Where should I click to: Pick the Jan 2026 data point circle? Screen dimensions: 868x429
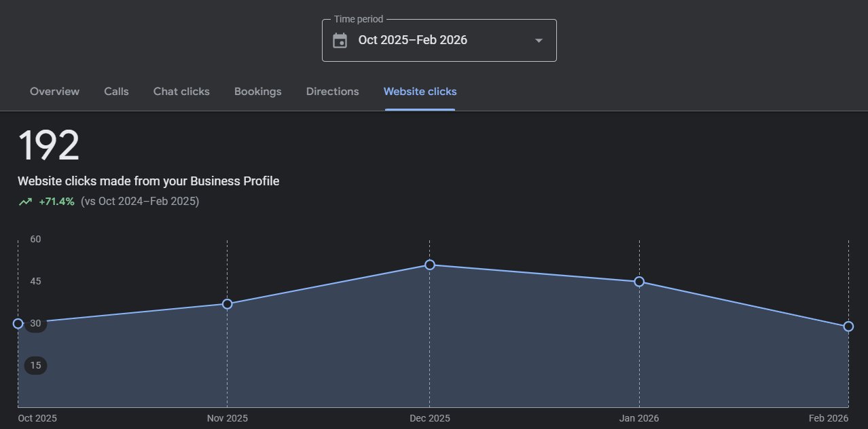(x=639, y=282)
